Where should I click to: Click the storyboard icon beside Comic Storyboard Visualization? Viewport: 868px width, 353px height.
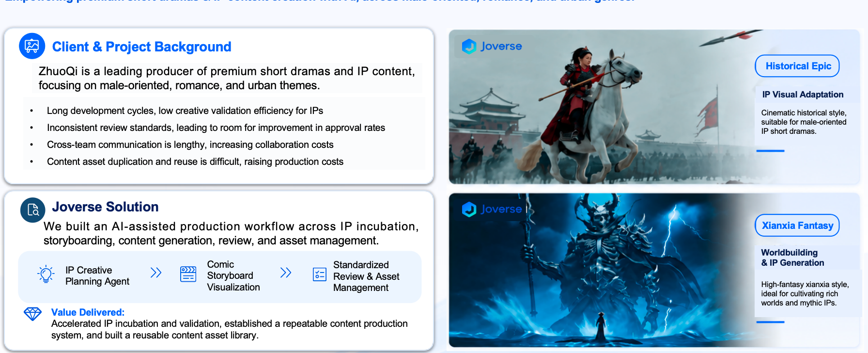[x=188, y=274]
